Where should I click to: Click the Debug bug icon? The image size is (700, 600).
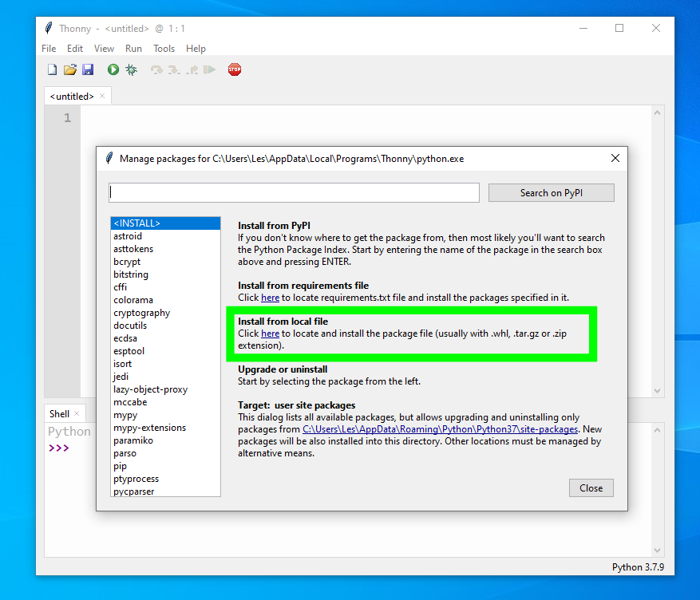pos(131,69)
